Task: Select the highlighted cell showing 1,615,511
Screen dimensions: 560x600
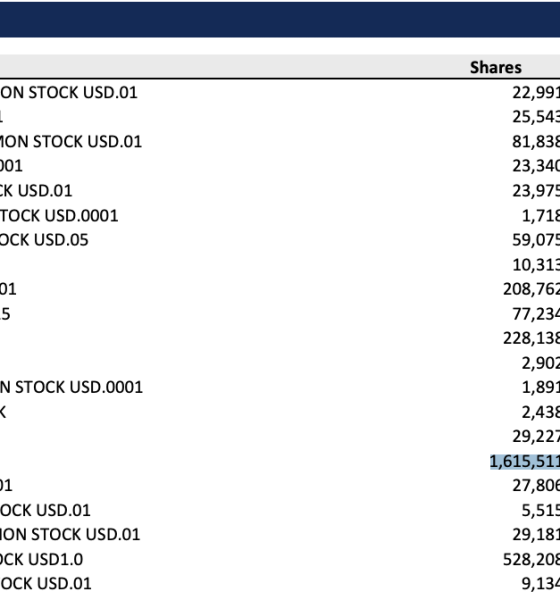Action: (x=525, y=461)
